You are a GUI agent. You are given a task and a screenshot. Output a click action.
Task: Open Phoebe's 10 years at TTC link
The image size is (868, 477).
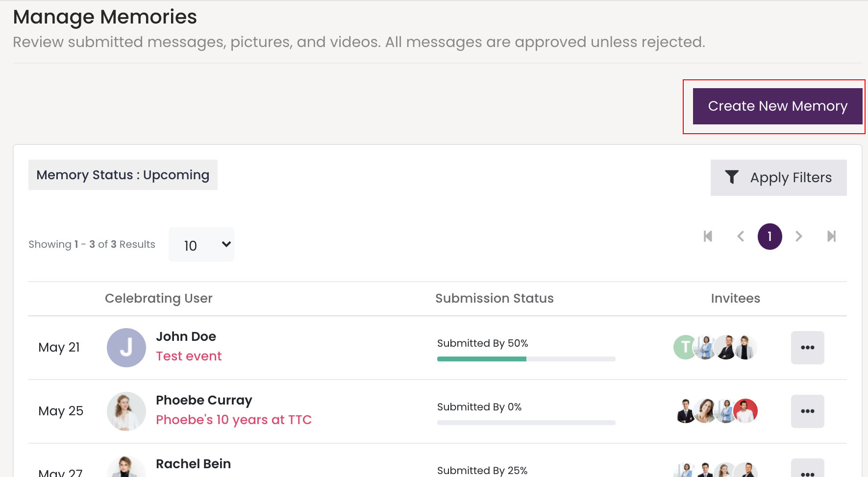pos(233,420)
